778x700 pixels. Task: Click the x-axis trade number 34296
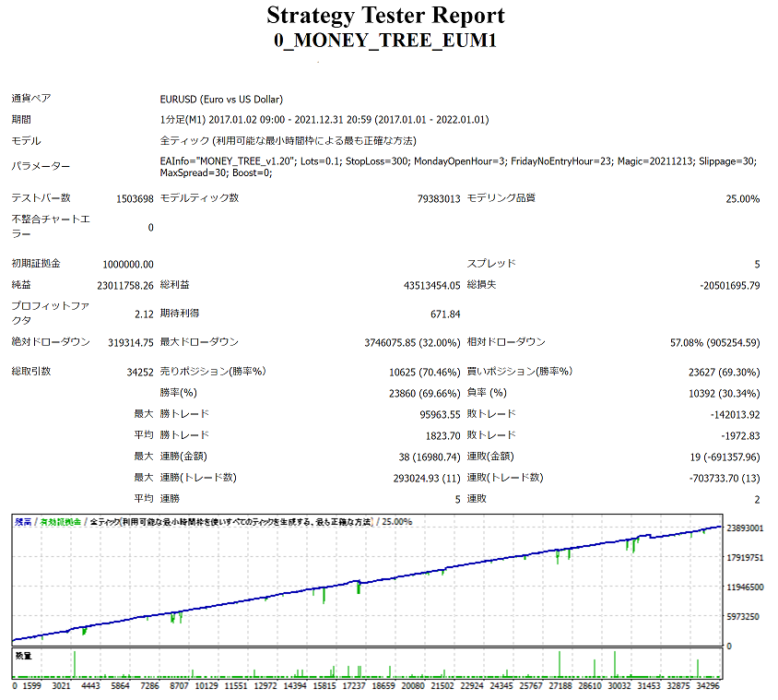(708, 685)
